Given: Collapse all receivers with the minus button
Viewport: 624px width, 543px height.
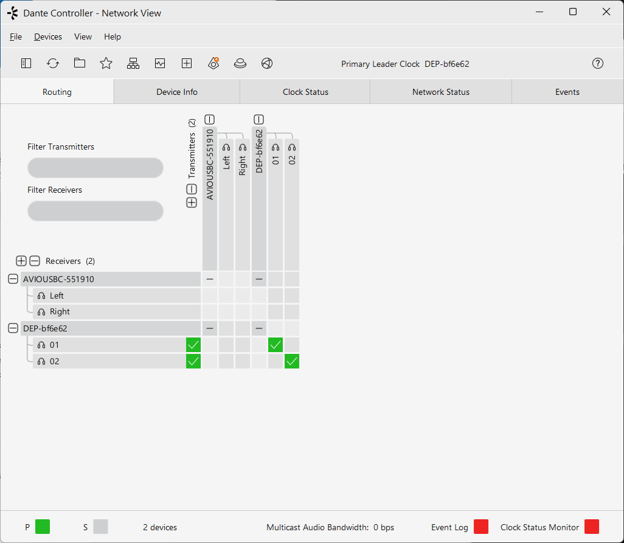Looking at the screenshot, I should (35, 261).
